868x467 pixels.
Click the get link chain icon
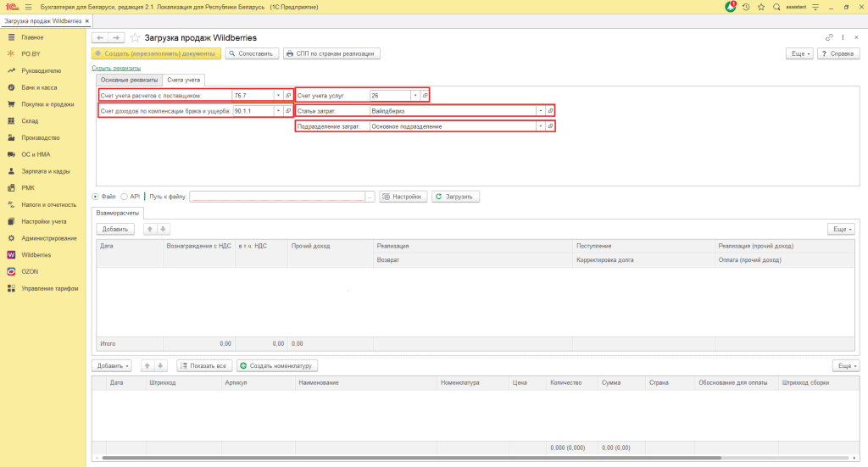click(x=829, y=38)
